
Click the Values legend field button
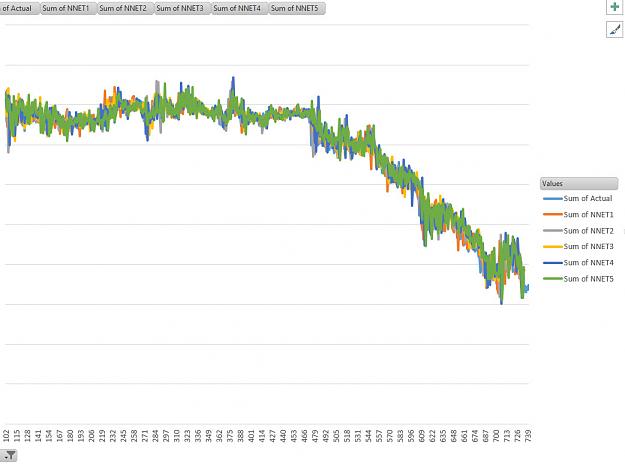click(x=579, y=183)
